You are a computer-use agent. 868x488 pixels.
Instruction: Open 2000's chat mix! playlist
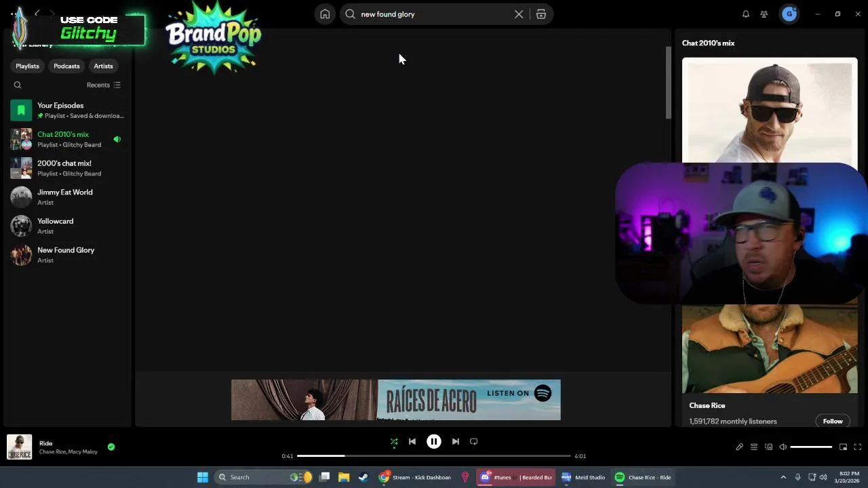click(x=68, y=168)
